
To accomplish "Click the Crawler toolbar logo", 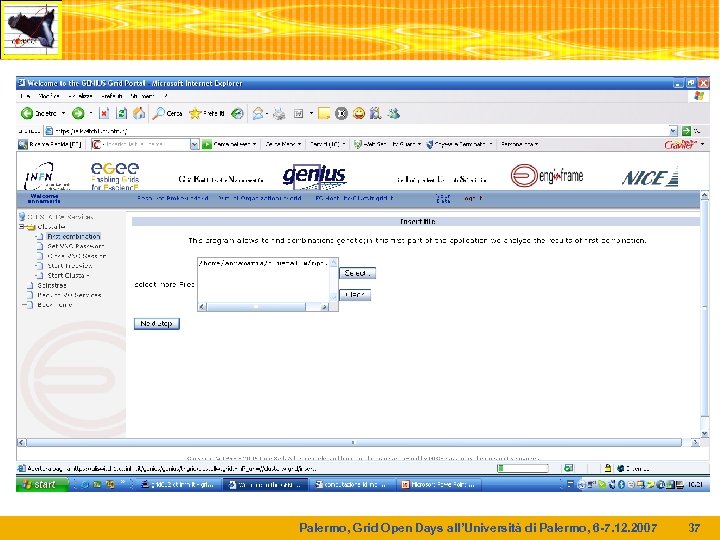I will coord(679,144).
